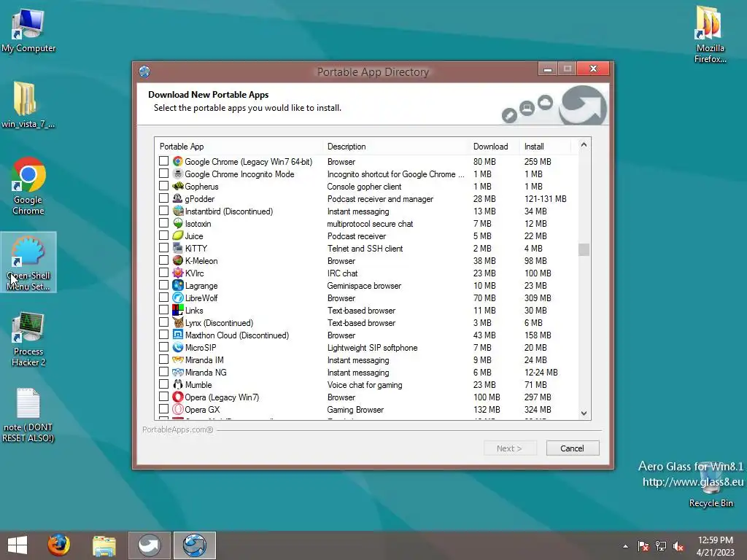Click the LibreWolf app icon
The image size is (747, 560).
click(x=178, y=297)
